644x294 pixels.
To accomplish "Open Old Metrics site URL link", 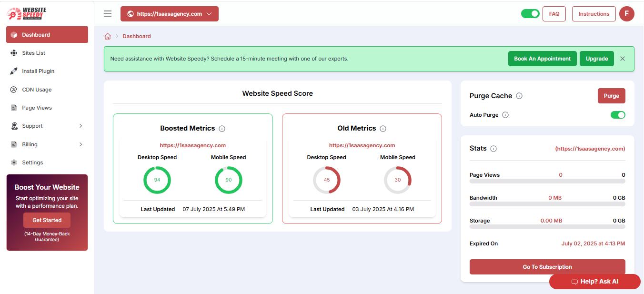I will pos(362,145).
